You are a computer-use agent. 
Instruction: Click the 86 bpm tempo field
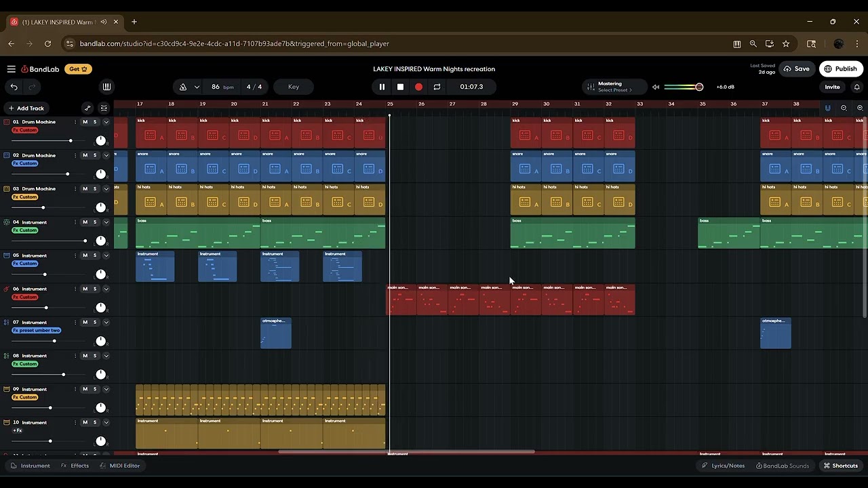tap(222, 87)
